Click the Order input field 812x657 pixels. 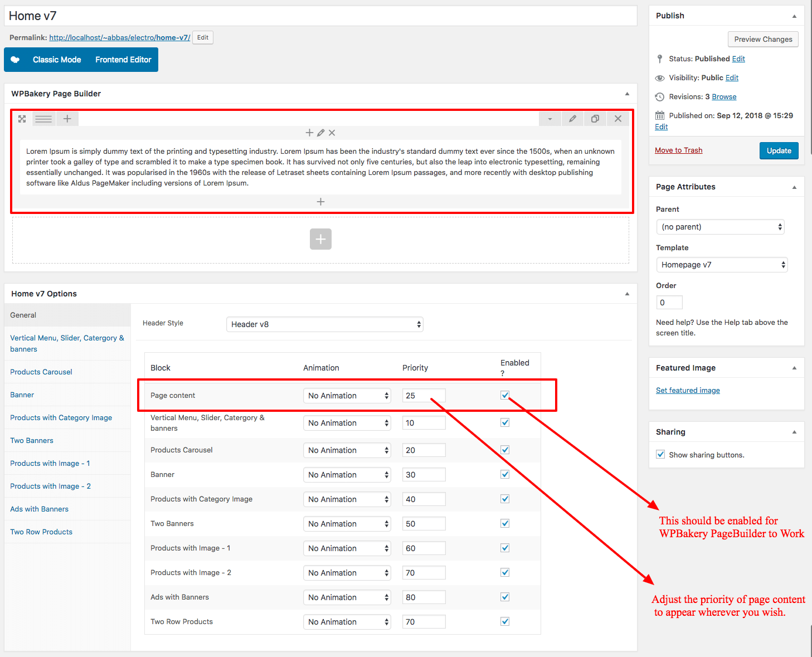point(669,302)
